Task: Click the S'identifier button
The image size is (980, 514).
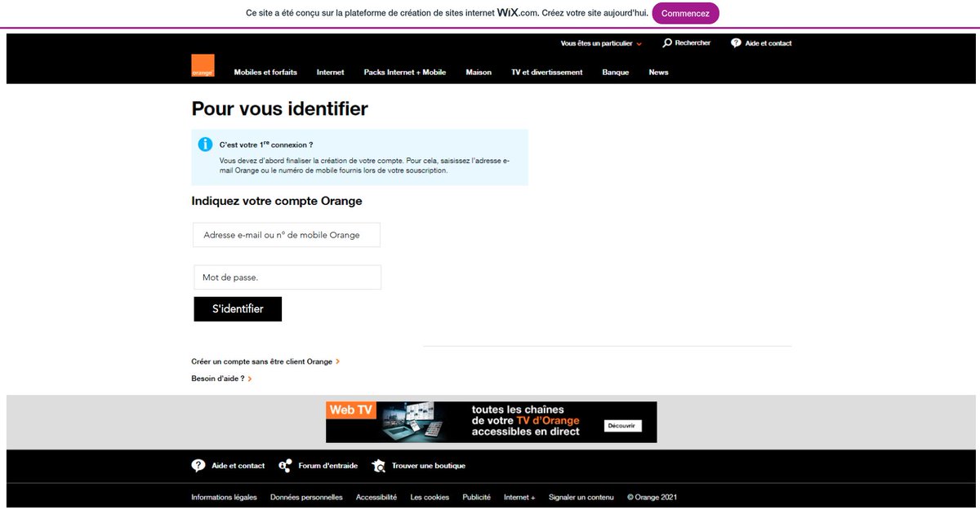Action: 238,309
